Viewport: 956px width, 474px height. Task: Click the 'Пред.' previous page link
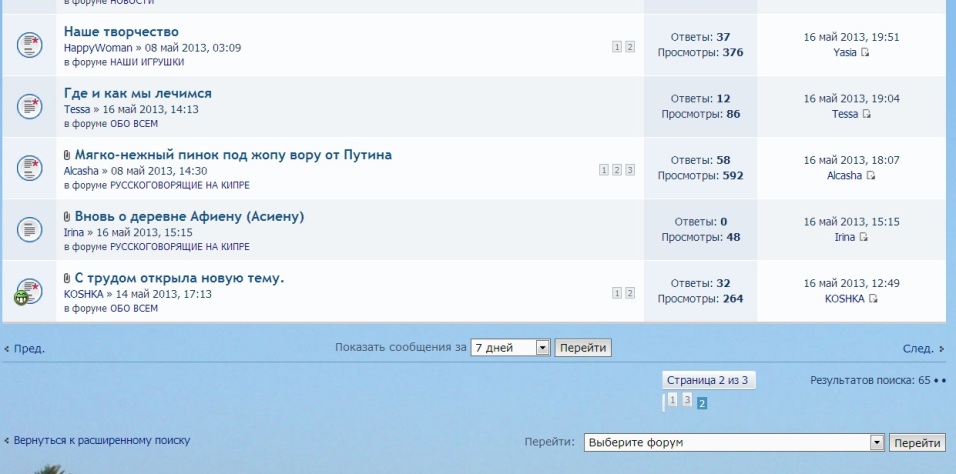tap(26, 349)
